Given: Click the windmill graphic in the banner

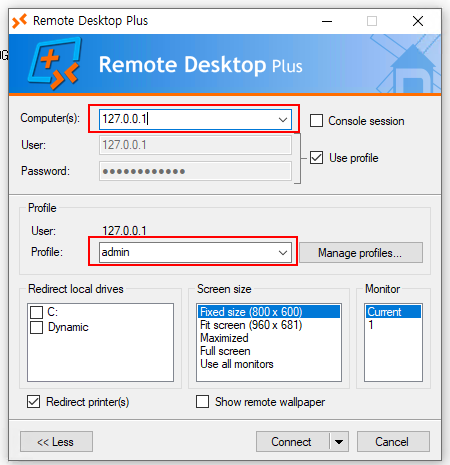Looking at the screenshot, I should click(x=408, y=65).
